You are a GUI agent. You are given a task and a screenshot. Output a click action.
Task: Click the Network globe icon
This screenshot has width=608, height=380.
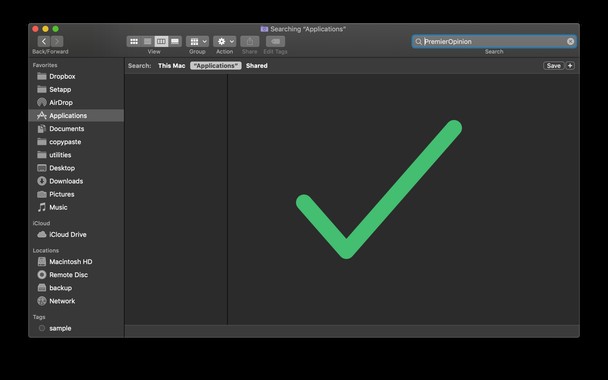tap(42, 301)
